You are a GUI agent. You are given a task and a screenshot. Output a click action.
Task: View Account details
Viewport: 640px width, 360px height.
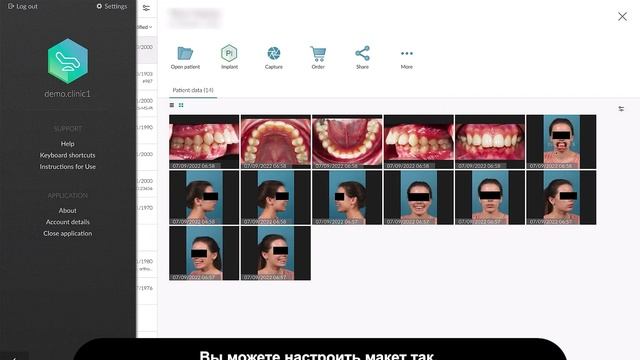point(67,222)
